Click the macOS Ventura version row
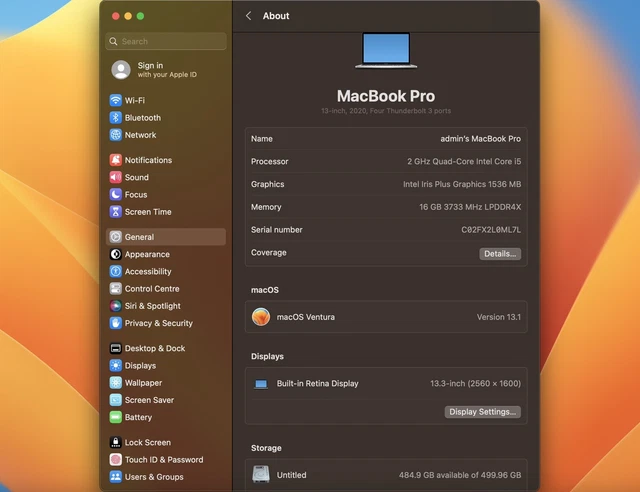This screenshot has height=492, width=640. (386, 317)
